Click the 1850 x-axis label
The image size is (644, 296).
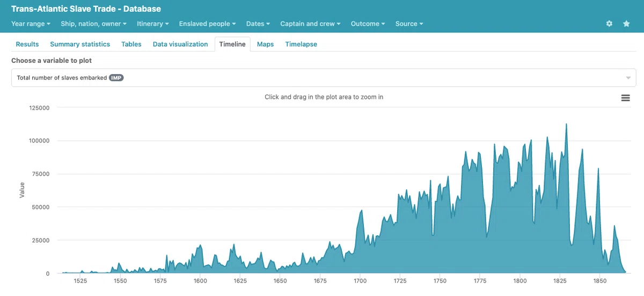point(599,281)
